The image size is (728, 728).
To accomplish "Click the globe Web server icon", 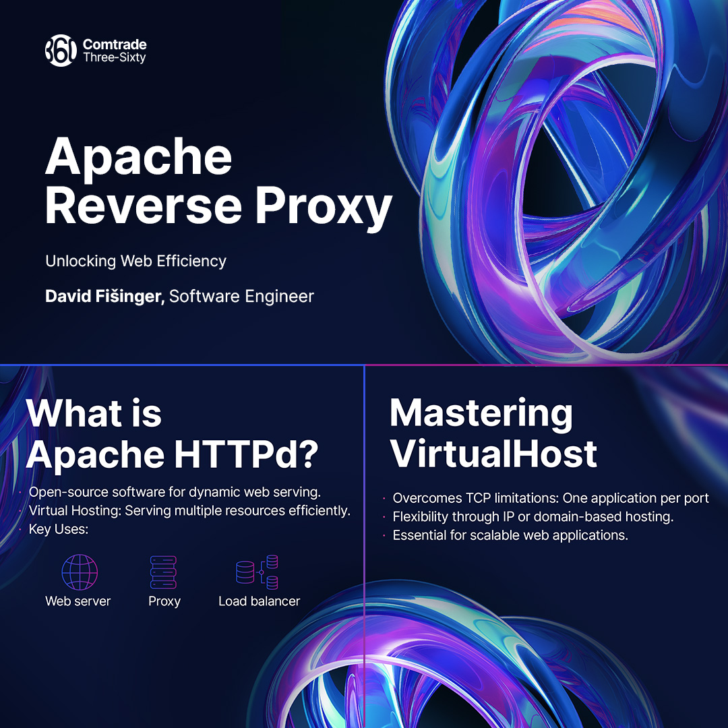I will [80, 572].
